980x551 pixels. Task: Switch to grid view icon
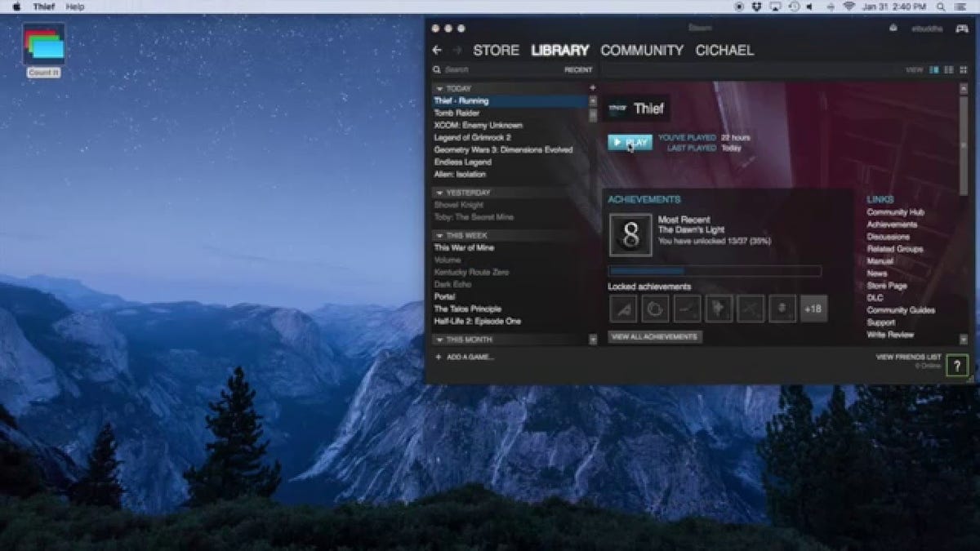(962, 70)
